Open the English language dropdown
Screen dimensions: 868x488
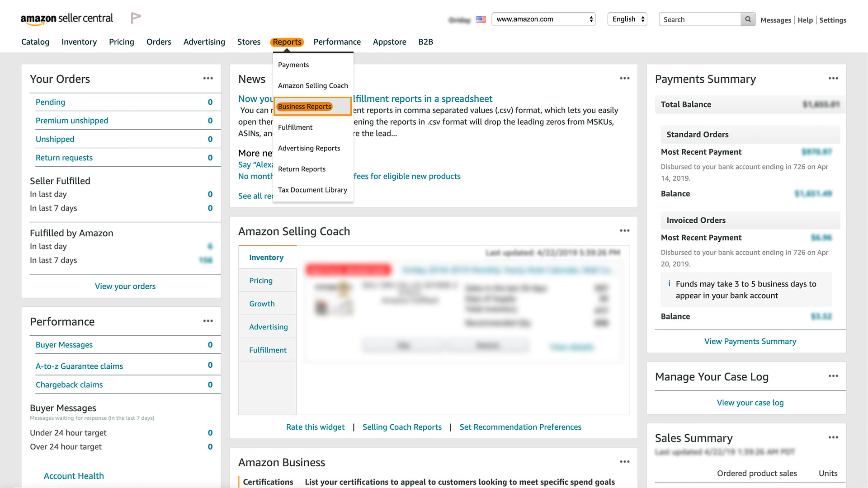(x=627, y=19)
